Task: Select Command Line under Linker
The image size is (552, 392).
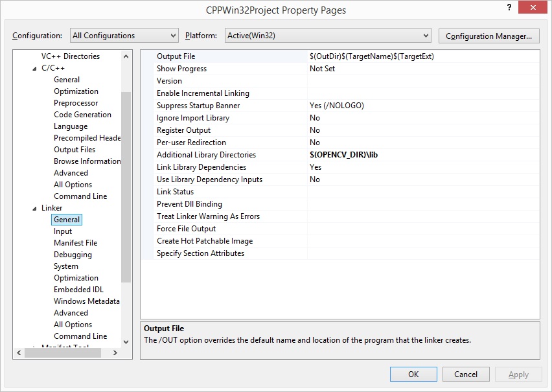Action: (x=82, y=336)
